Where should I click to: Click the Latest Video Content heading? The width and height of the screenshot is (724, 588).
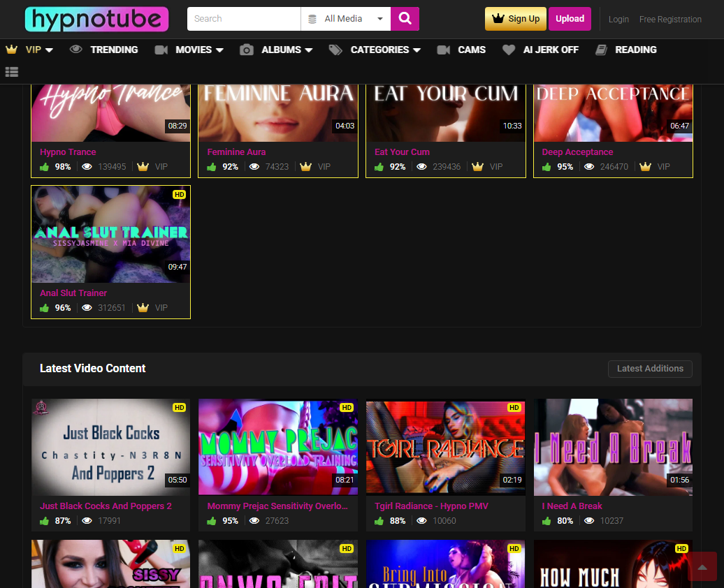coord(92,368)
